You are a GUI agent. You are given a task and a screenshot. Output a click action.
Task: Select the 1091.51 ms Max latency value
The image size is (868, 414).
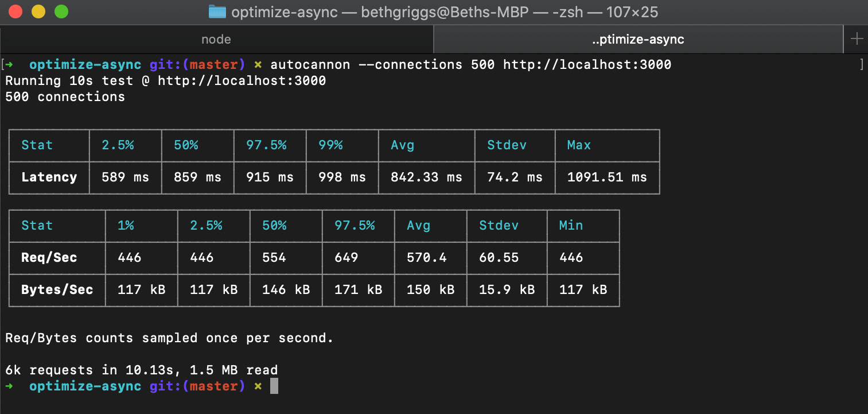(x=607, y=177)
